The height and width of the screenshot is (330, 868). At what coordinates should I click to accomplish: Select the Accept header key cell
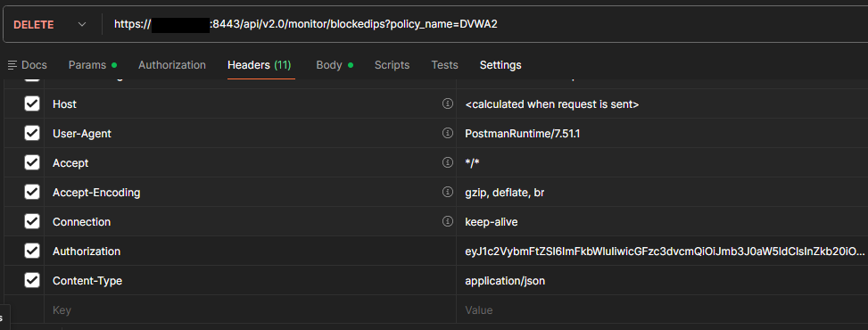250,163
